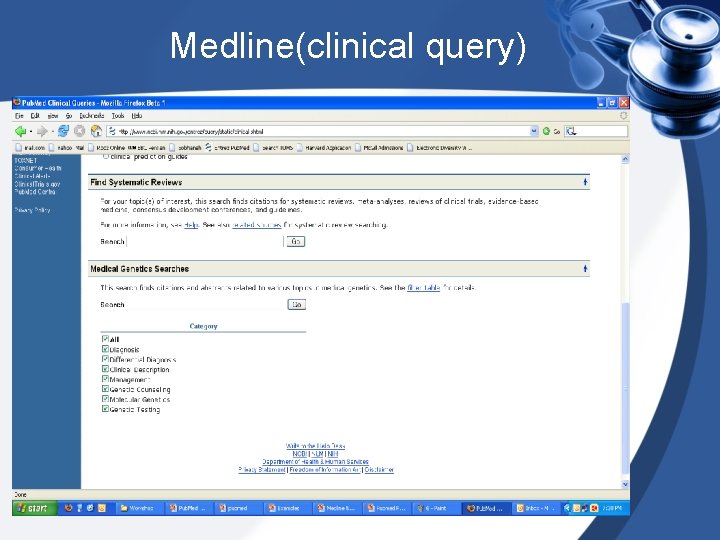The height and width of the screenshot is (540, 720).
Task: Click the Freedom of Information Act link
Action: pos(325,470)
